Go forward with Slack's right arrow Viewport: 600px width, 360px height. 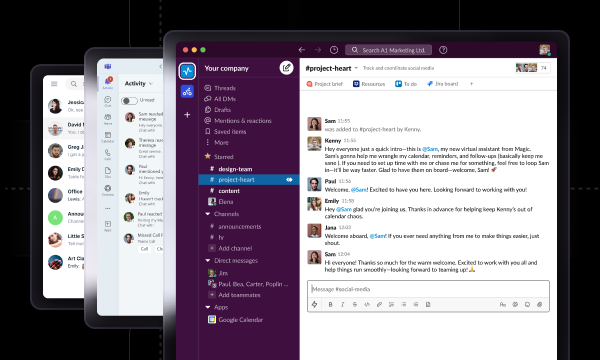318,50
